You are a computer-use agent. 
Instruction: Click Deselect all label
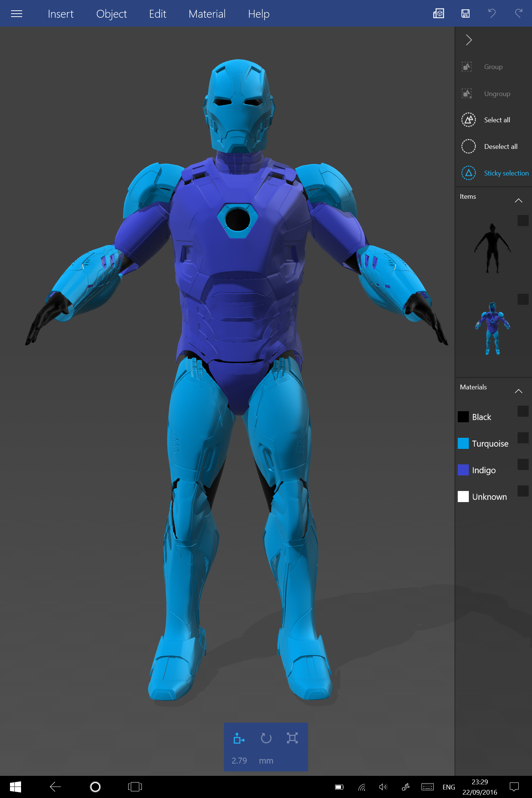coord(501,147)
